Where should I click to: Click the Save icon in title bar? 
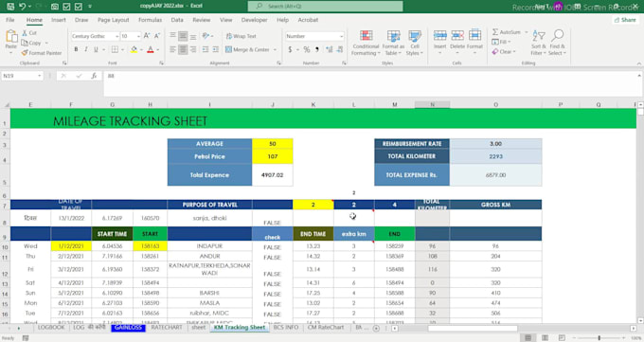[x=10, y=7]
